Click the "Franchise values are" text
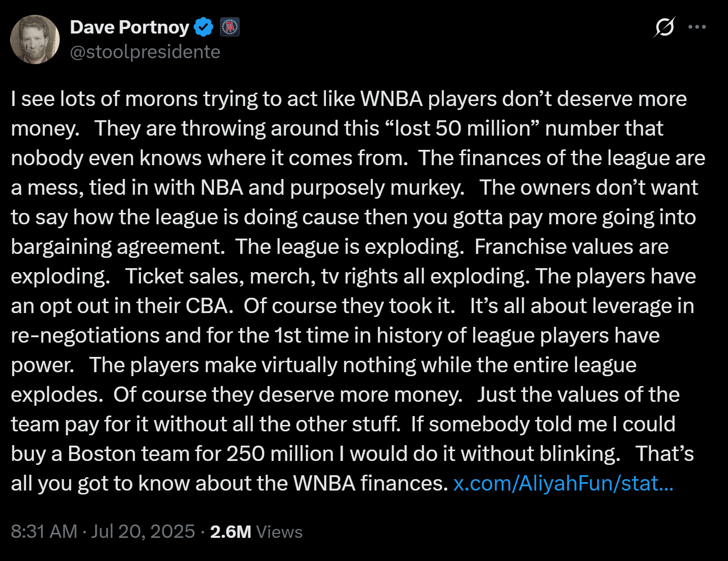The image size is (728, 561). 571,247
